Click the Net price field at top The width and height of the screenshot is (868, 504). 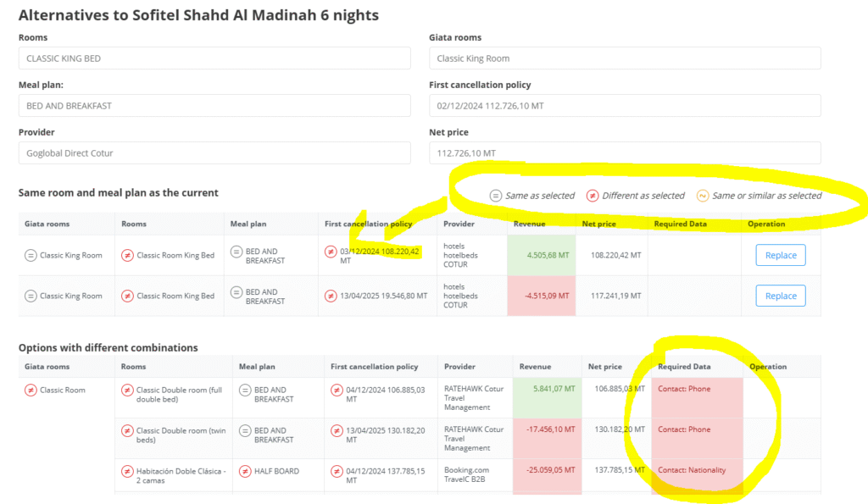pos(625,153)
